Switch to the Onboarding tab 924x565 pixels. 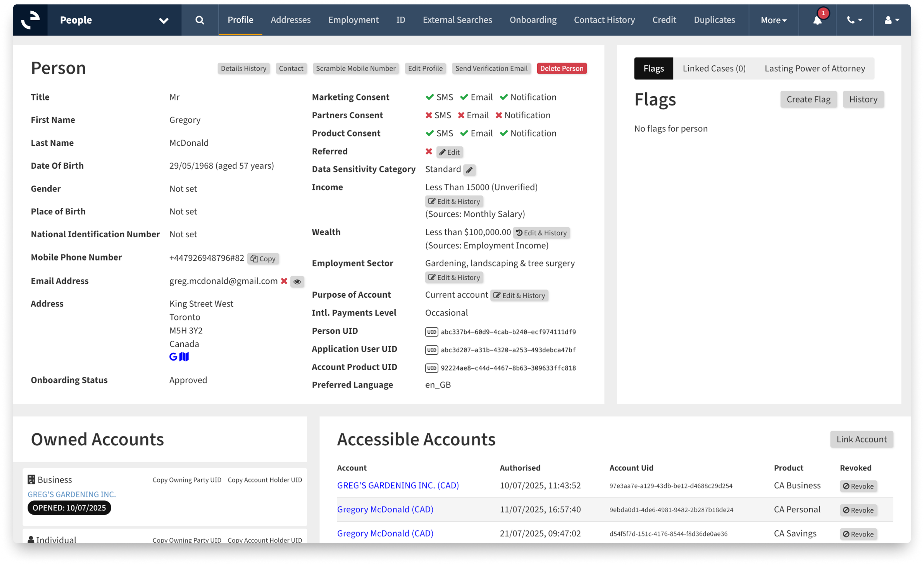[x=533, y=20]
